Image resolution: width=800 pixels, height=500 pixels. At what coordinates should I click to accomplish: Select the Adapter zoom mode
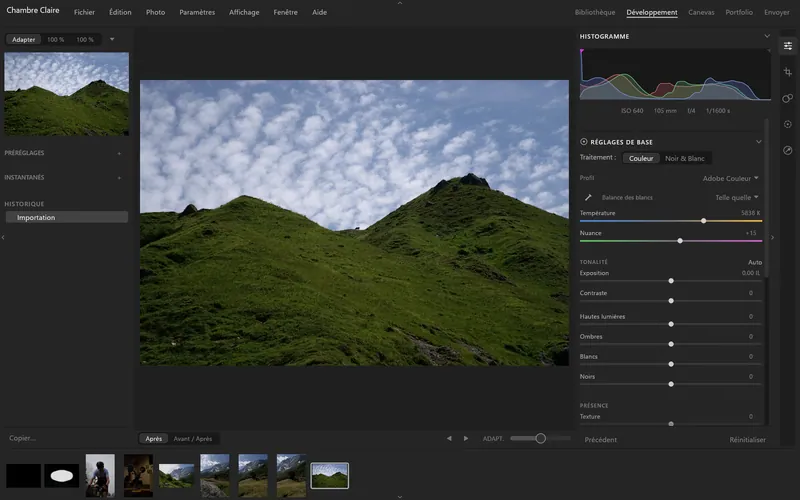[23, 39]
